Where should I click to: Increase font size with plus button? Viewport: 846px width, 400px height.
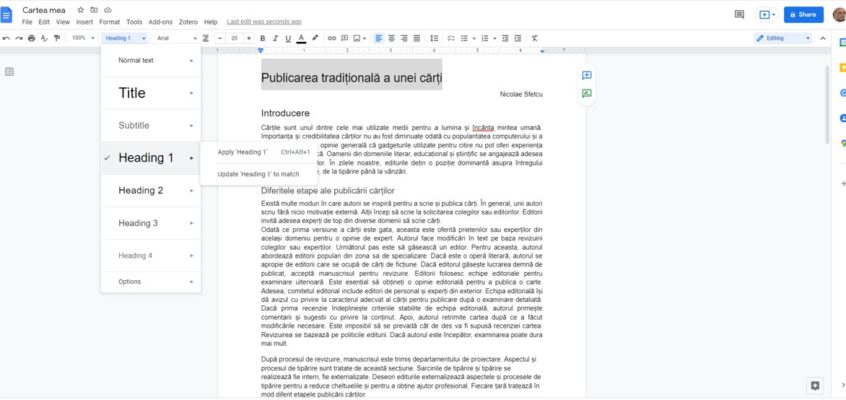(249, 38)
